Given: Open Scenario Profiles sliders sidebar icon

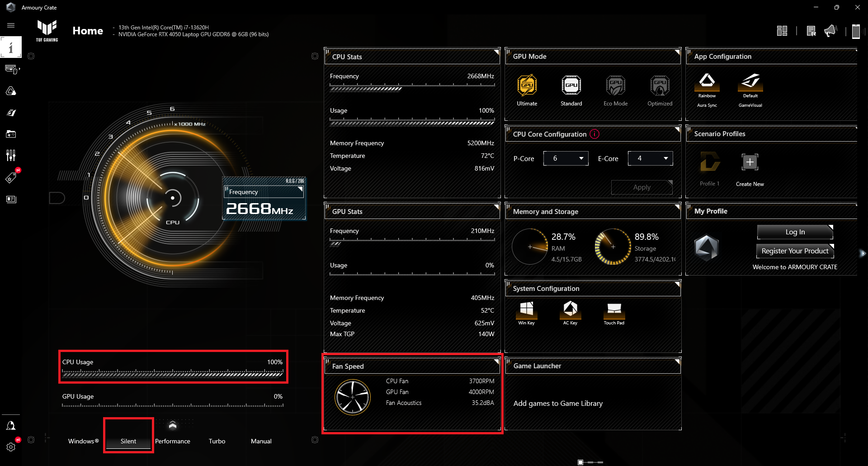Looking at the screenshot, I should point(11,156).
